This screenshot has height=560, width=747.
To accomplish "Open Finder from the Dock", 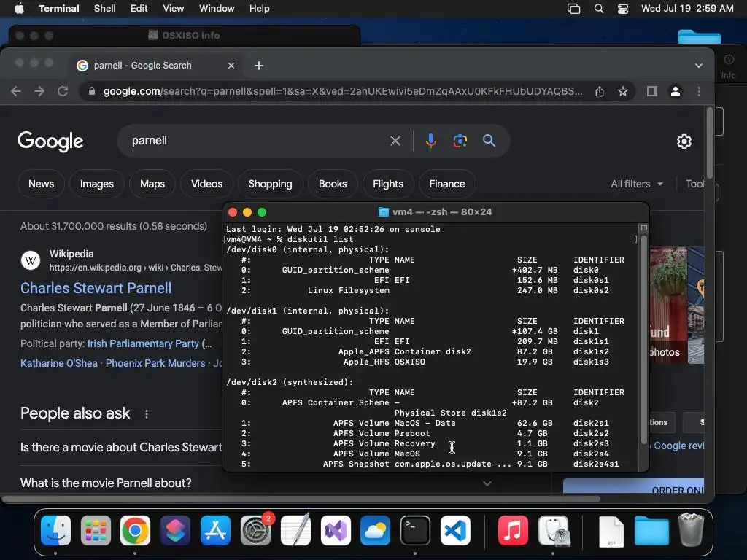I will (x=55, y=531).
